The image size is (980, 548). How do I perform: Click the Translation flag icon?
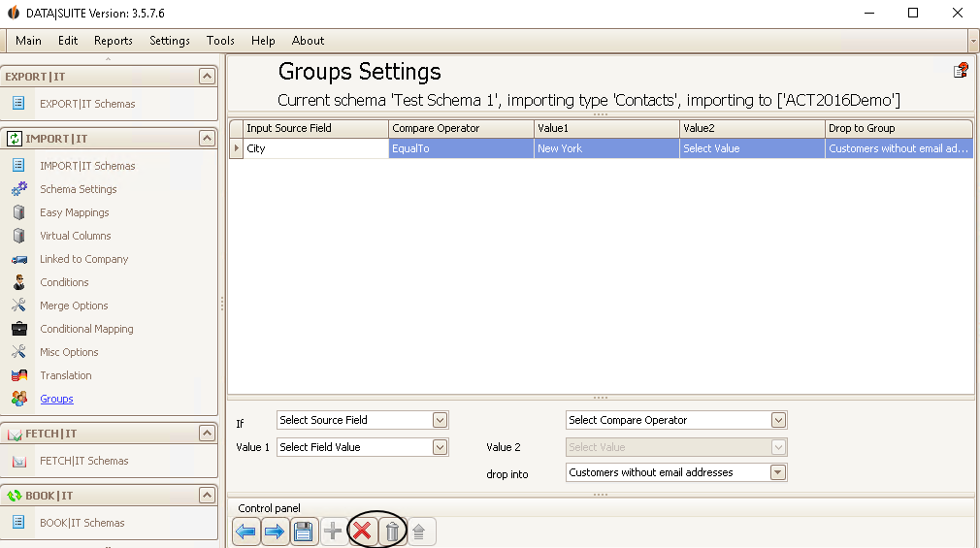[x=18, y=375]
